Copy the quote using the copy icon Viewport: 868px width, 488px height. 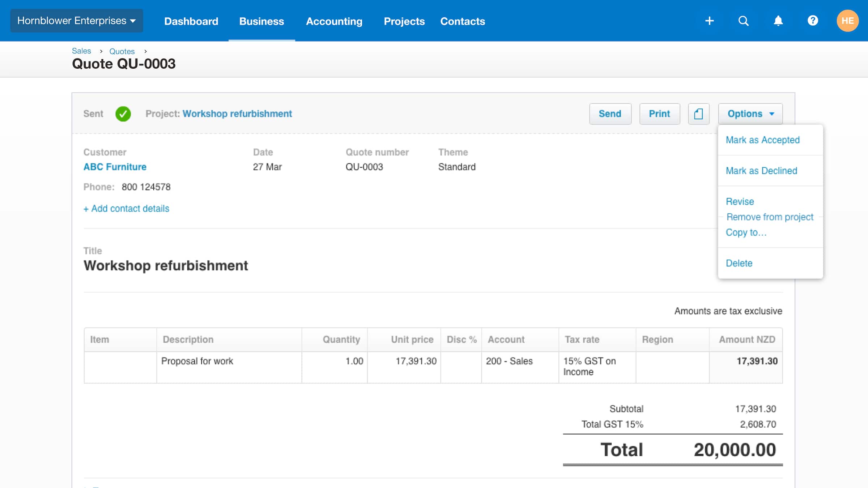tap(698, 114)
